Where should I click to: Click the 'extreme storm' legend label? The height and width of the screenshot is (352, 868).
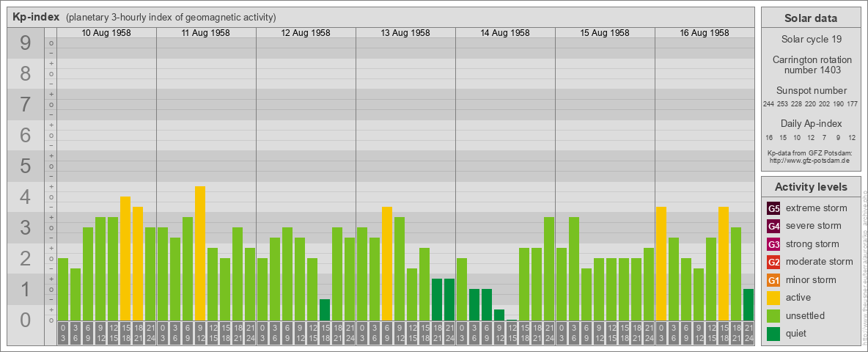pyautogui.click(x=817, y=208)
